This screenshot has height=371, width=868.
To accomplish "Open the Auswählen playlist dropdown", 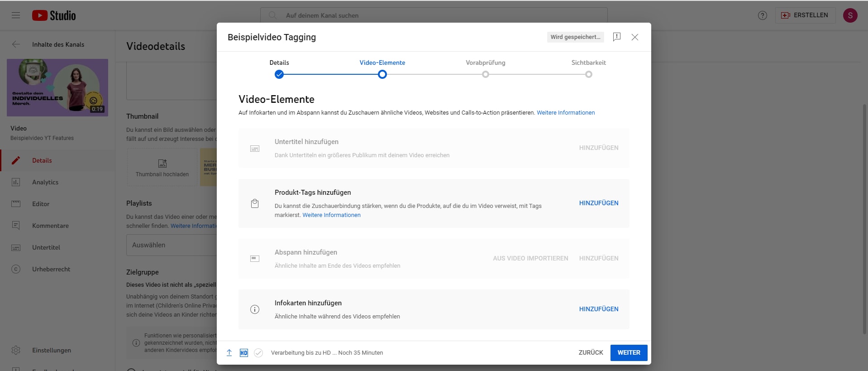I will pos(172,245).
